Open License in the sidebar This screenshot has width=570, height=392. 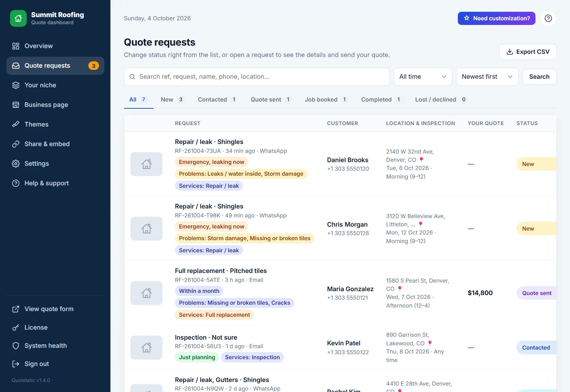[55, 327]
